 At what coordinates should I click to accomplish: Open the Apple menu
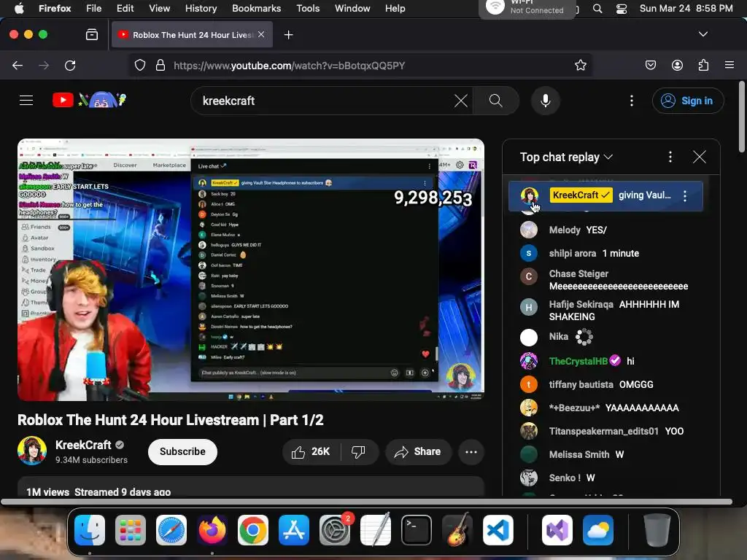19,8
